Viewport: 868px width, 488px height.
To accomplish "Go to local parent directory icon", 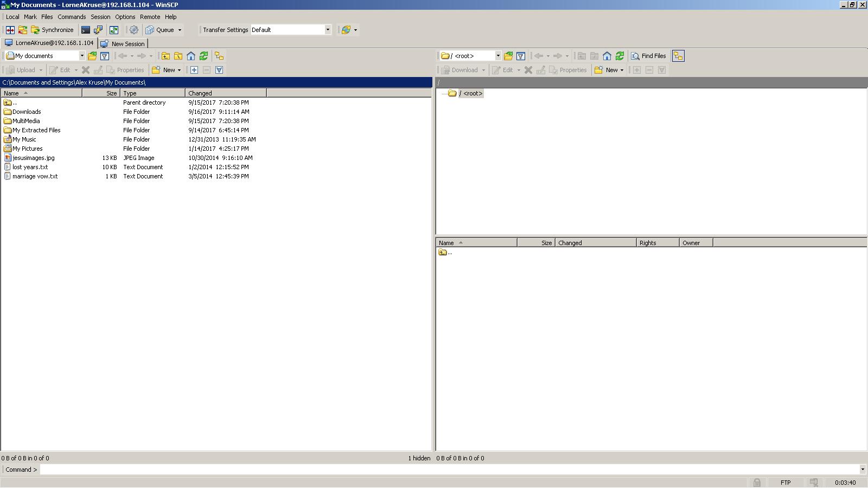I will coord(165,56).
